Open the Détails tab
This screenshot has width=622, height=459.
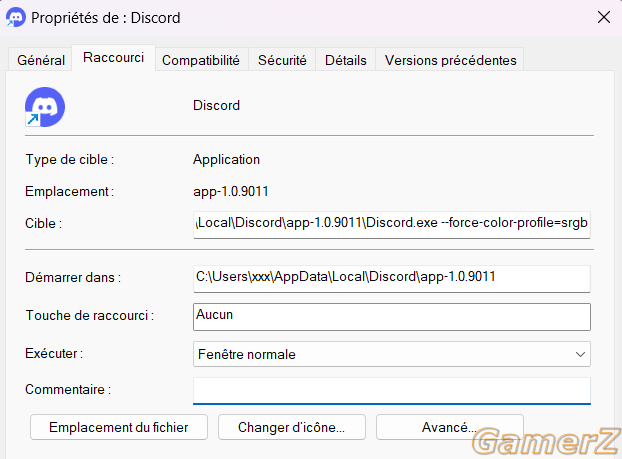(346, 60)
